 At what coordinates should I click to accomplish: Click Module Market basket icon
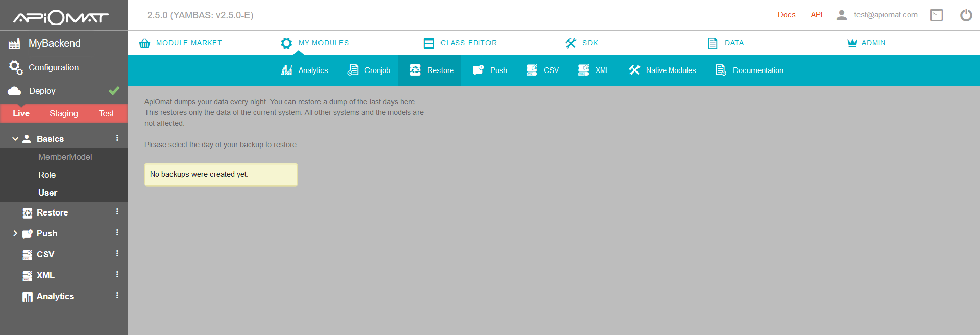point(144,43)
